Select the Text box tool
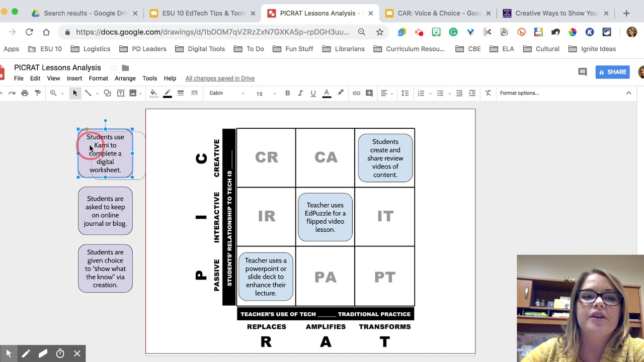 [x=121, y=93]
